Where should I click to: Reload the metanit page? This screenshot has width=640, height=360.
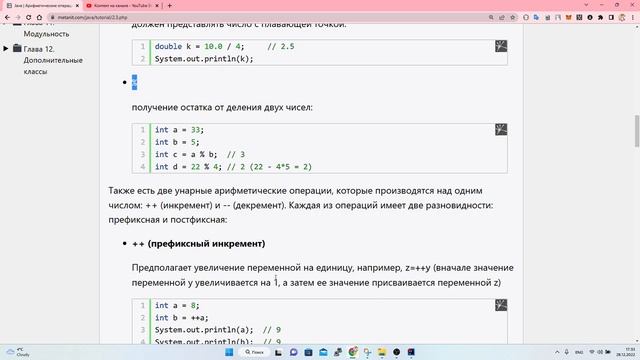[x=29, y=18]
